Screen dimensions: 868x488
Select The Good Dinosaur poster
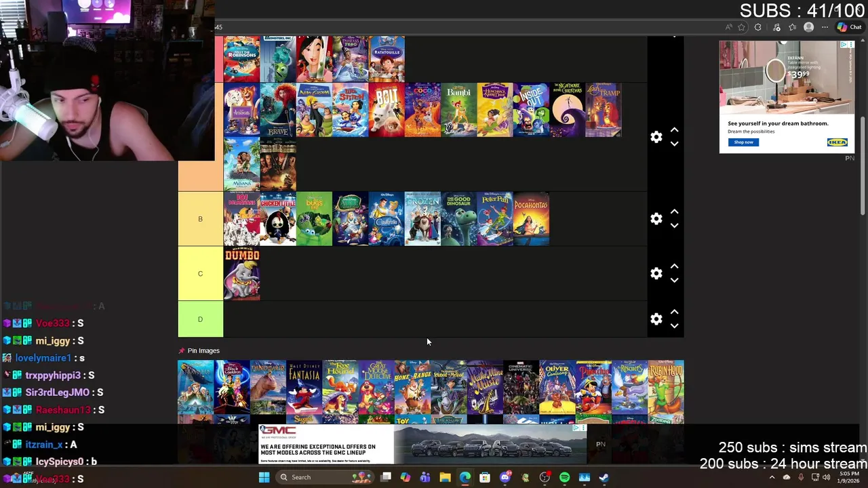pos(459,219)
